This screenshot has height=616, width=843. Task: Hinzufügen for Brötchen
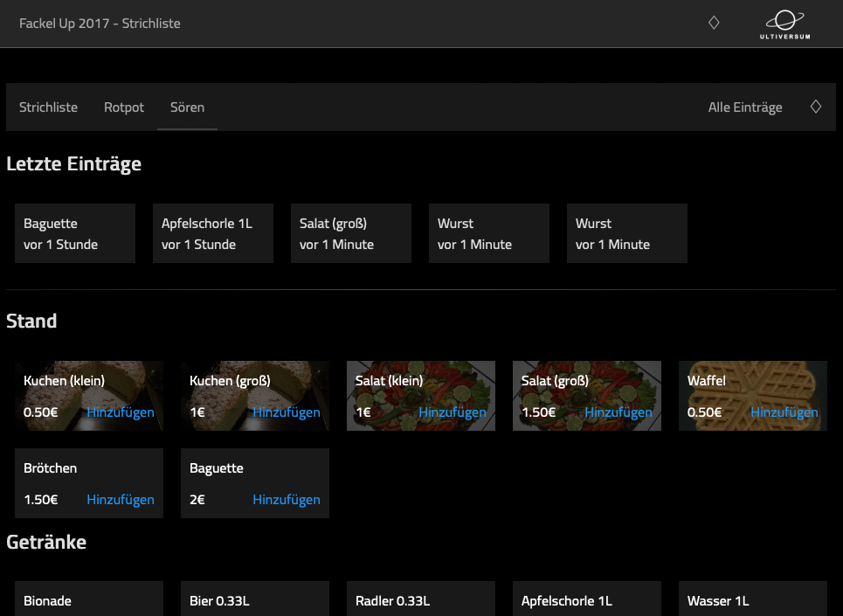tap(120, 499)
